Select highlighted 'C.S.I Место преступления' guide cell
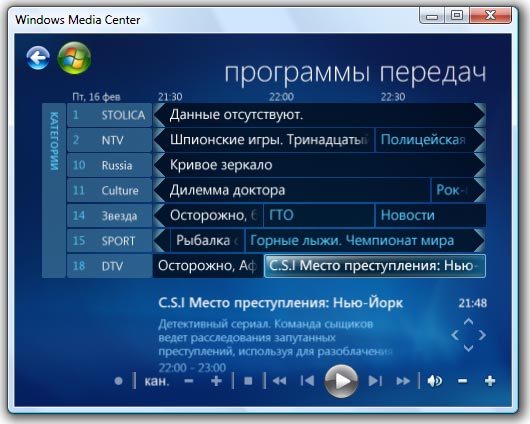The width and height of the screenshot is (530, 424). pyautogui.click(x=375, y=266)
